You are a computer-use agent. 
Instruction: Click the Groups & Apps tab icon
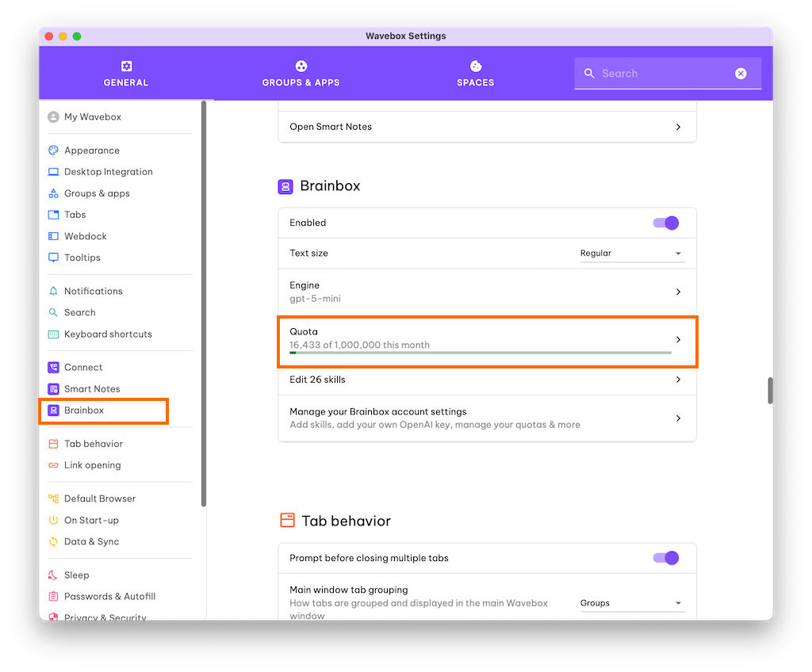[301, 66]
